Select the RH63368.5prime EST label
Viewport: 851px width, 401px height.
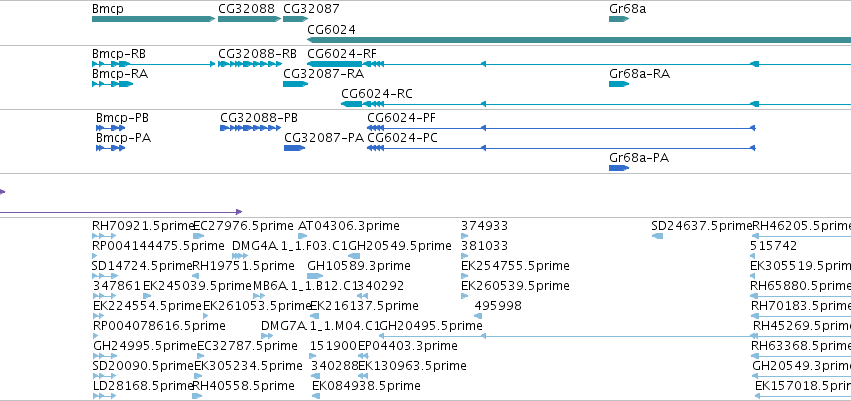click(801, 346)
